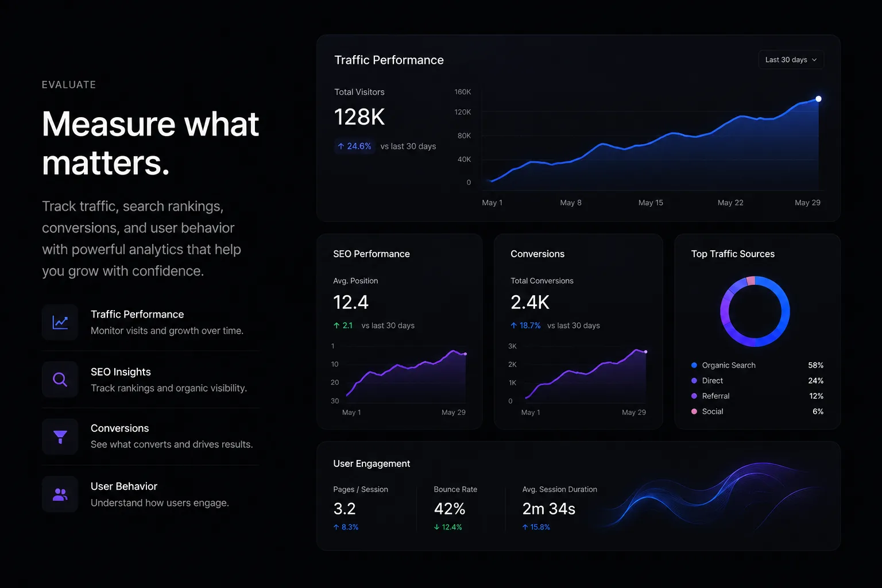The image size is (882, 588).
Task: Click the Total Visitors label
Action: [359, 92]
